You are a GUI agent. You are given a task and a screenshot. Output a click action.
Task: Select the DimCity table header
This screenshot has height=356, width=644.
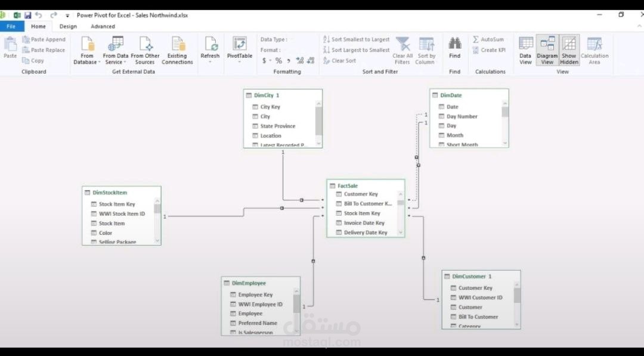click(x=283, y=95)
